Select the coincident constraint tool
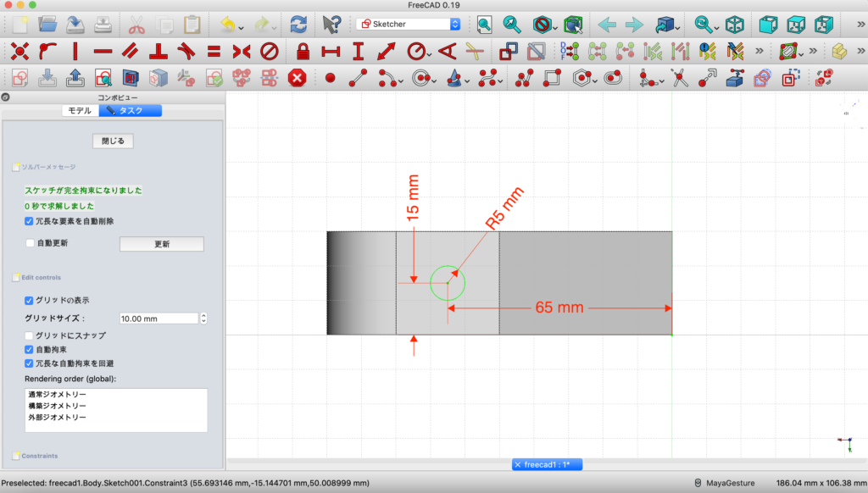Image resolution: width=868 pixels, height=493 pixels. [20, 52]
